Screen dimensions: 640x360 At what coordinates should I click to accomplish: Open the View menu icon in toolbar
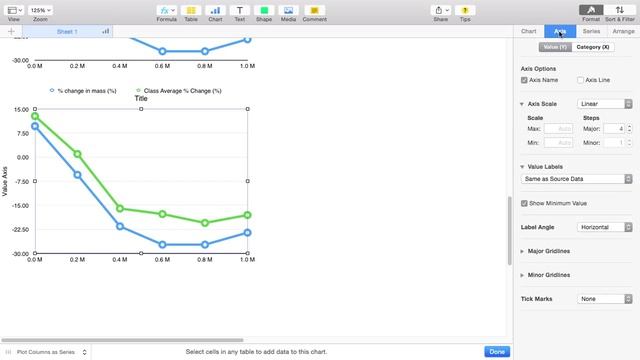point(14,11)
